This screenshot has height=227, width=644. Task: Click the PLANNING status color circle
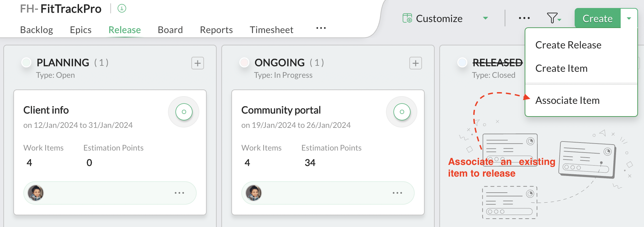(x=26, y=62)
